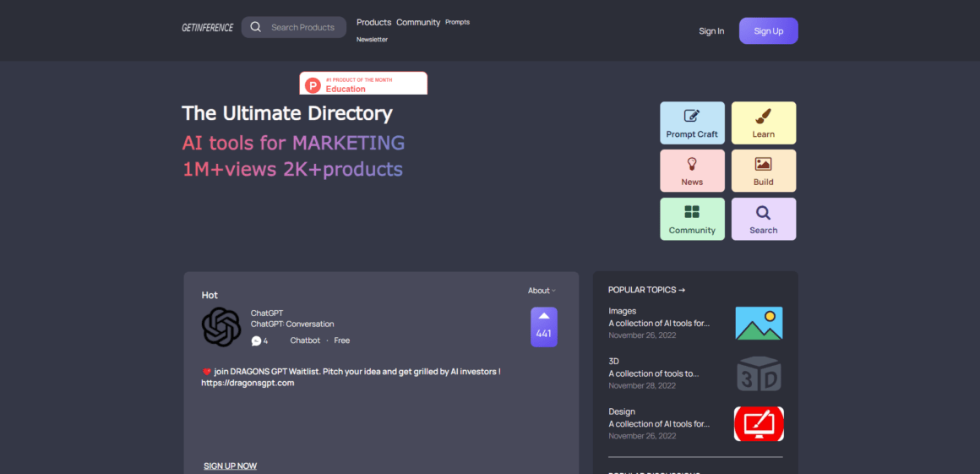This screenshot has width=980, height=474.
Task: Go to the Community menu item
Action: [x=418, y=22]
